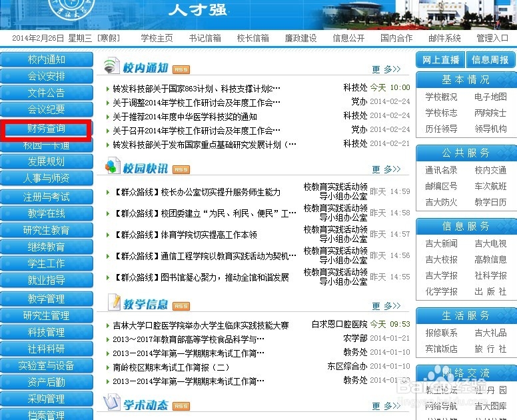Open 管理入口 nav item
This screenshot has width=517, height=420.
click(x=492, y=38)
